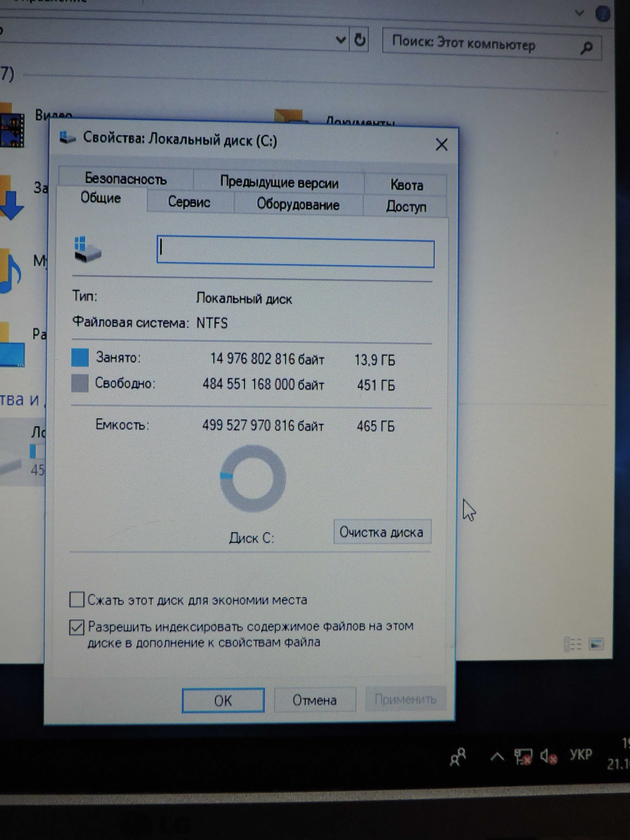Open the address bar history dropdown
This screenshot has width=630, height=840.
(x=341, y=39)
